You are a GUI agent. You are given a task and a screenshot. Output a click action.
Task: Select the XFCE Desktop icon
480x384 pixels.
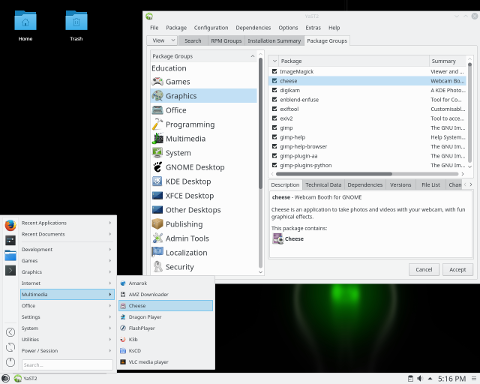point(157,196)
